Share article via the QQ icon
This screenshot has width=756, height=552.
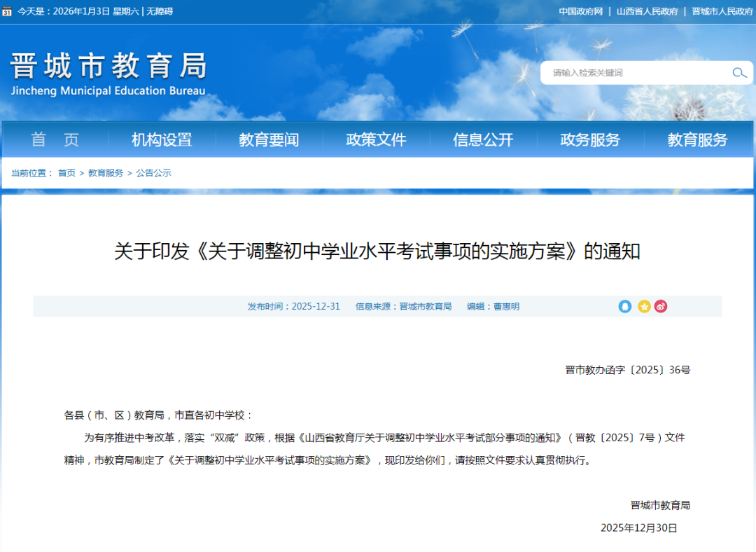[624, 306]
